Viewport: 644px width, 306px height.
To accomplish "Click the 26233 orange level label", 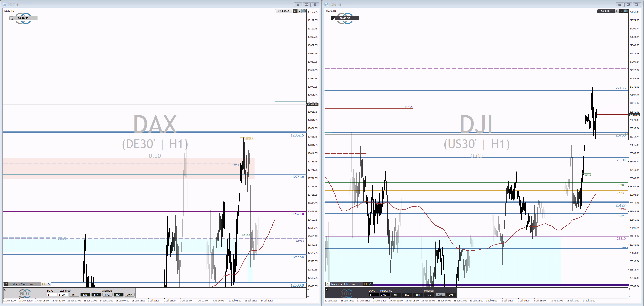I will (x=621, y=193).
